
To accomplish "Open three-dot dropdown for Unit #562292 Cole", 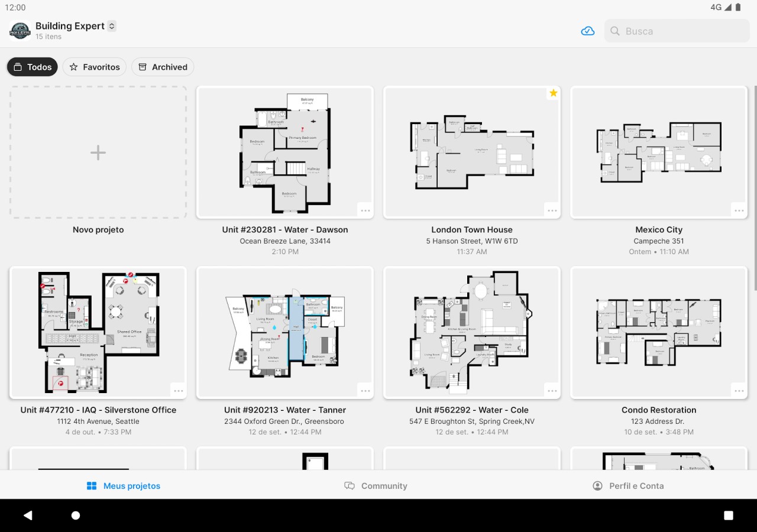I will 552,391.
